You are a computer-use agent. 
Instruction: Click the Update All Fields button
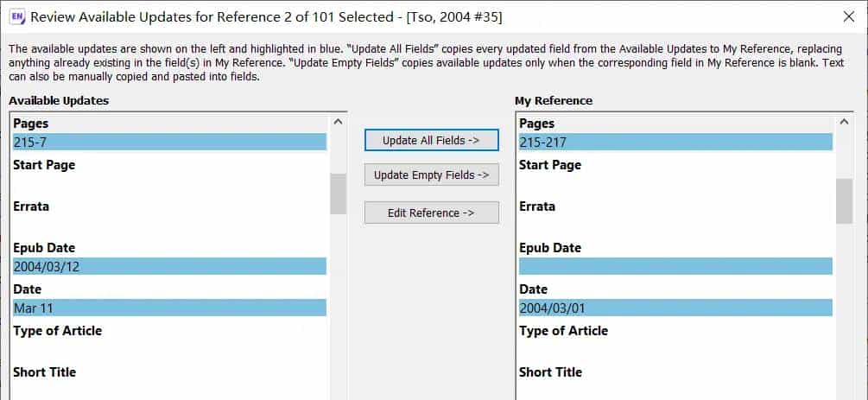pos(431,140)
